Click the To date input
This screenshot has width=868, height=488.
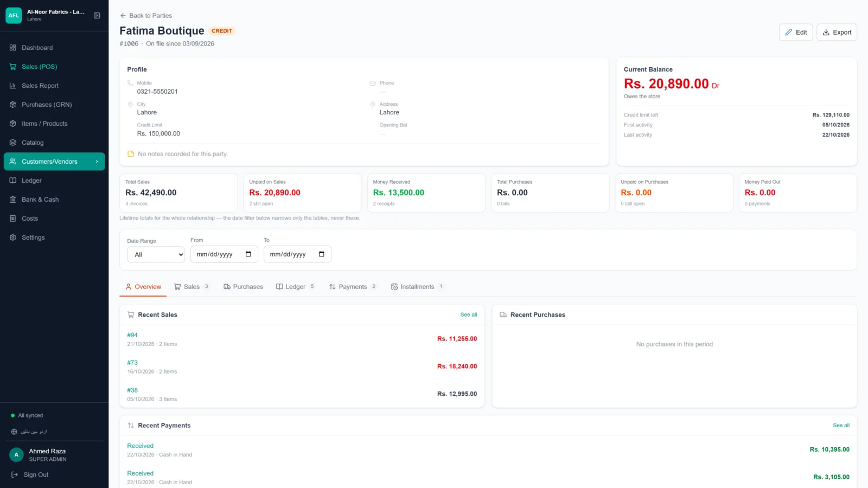297,254
